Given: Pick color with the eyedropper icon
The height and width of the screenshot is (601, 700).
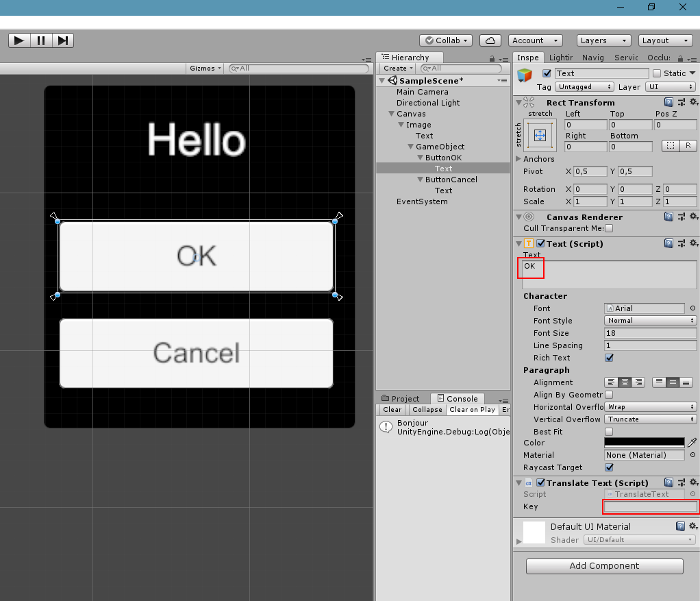Looking at the screenshot, I should (692, 443).
